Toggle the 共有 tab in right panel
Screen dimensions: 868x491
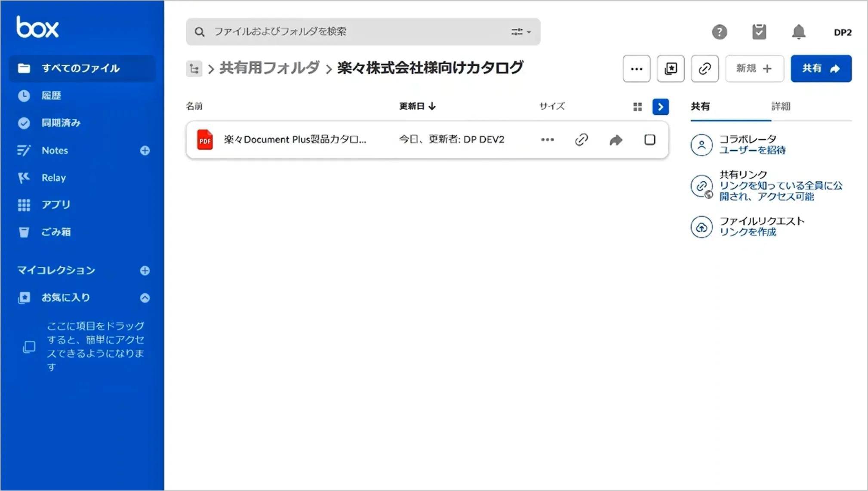[x=701, y=106]
